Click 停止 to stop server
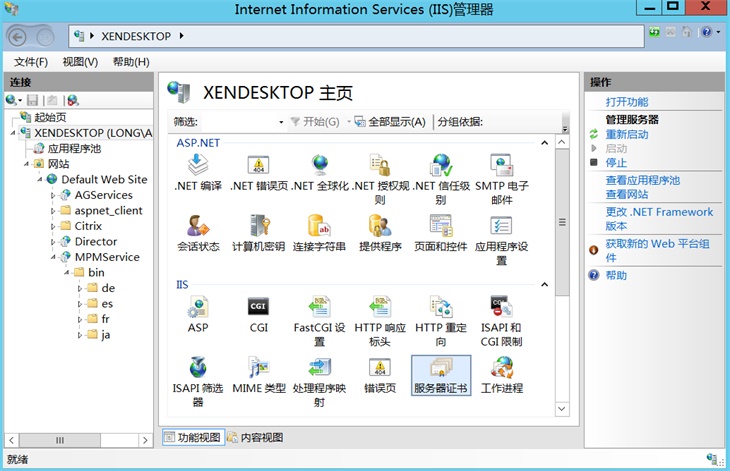Image resolution: width=730 pixels, height=471 pixels. pyautogui.click(x=616, y=162)
